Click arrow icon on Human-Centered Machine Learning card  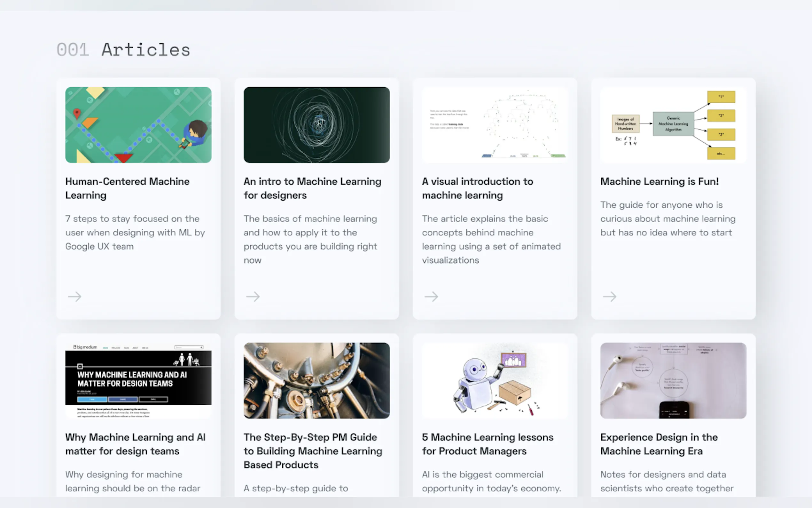[x=74, y=296]
